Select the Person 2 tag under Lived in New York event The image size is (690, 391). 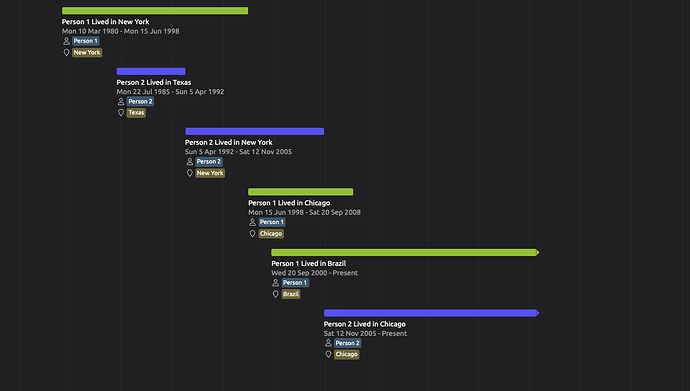pyautogui.click(x=209, y=161)
